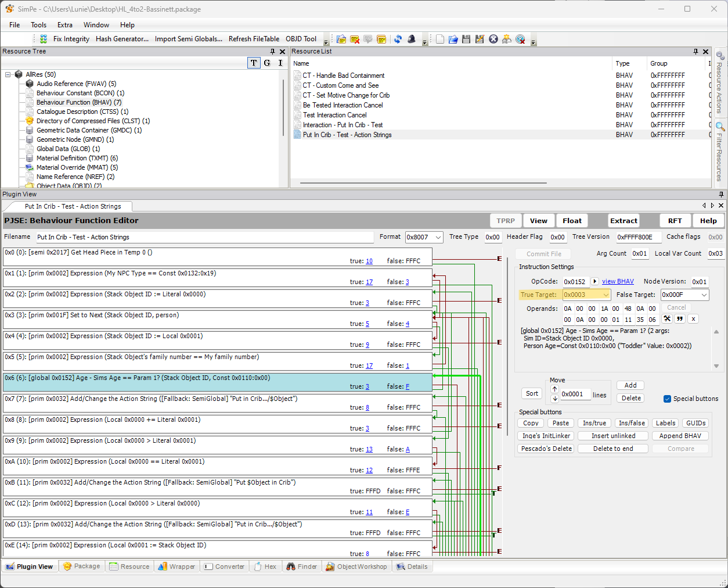Open the Filter Resources side panel
728x588 pixels.
720,152
